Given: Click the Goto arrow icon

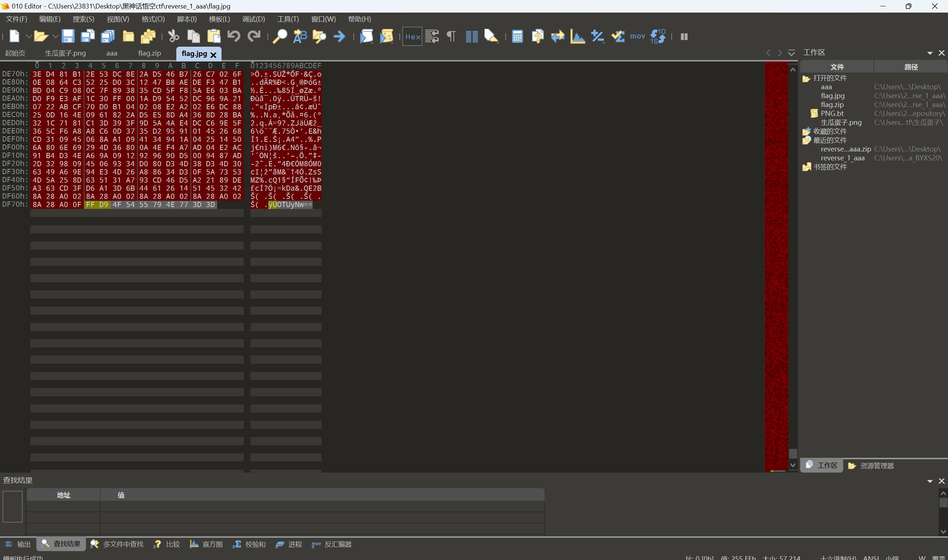Looking at the screenshot, I should pos(340,36).
